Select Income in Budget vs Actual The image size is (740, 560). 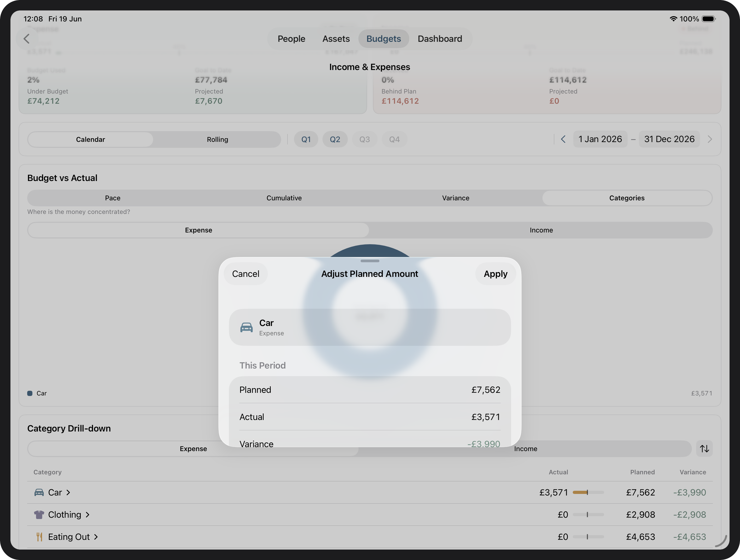point(541,230)
